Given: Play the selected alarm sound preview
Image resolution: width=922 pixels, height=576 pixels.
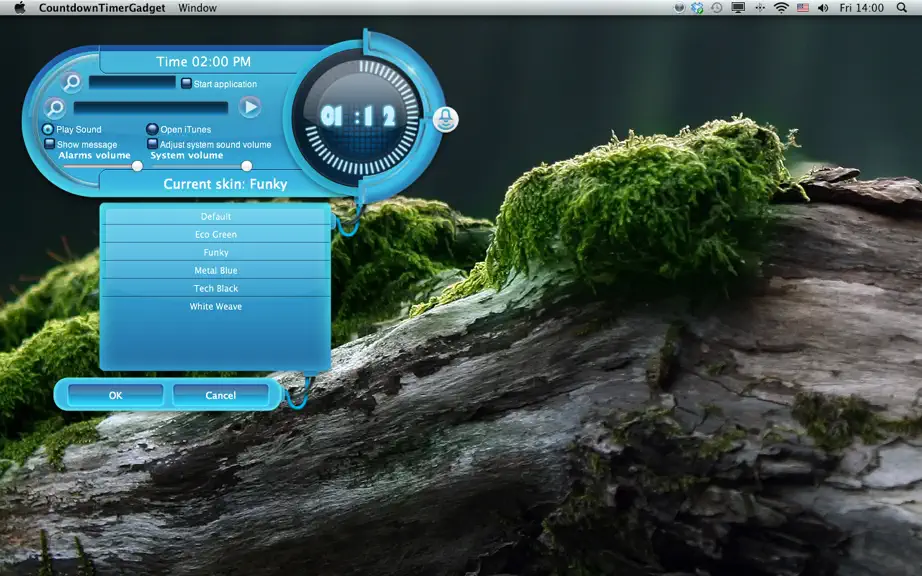Looking at the screenshot, I should 250,107.
